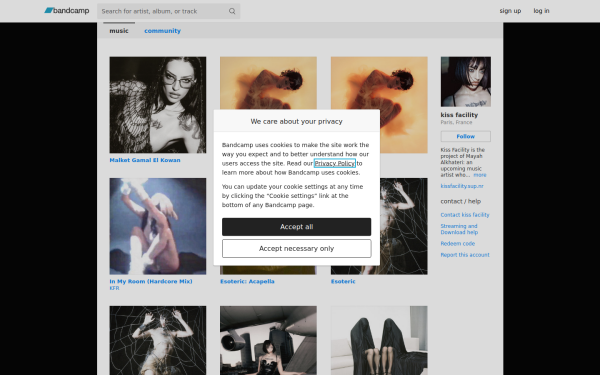Image resolution: width=600 pixels, height=375 pixels.
Task: Click the KFR subtitle under In My Room
Action: (x=114, y=288)
